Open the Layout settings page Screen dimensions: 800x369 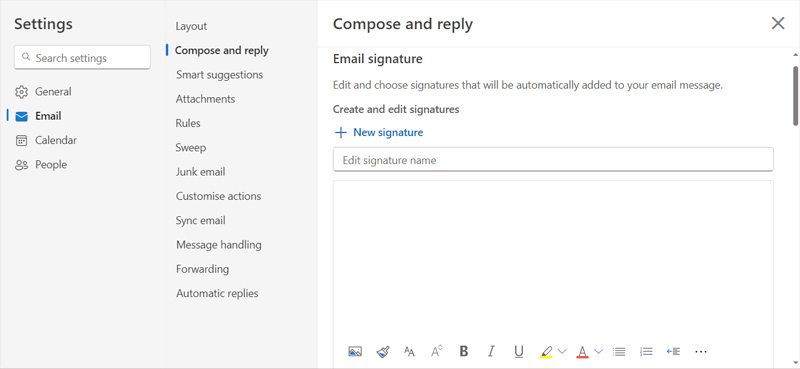coord(191,26)
